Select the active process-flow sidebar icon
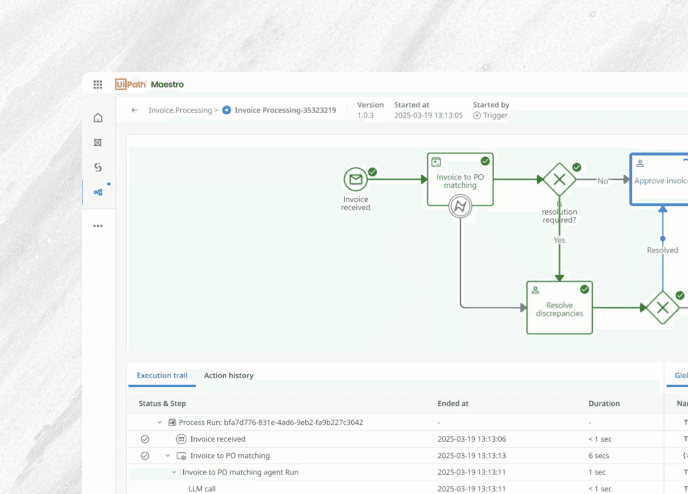688x494 pixels. (98, 192)
